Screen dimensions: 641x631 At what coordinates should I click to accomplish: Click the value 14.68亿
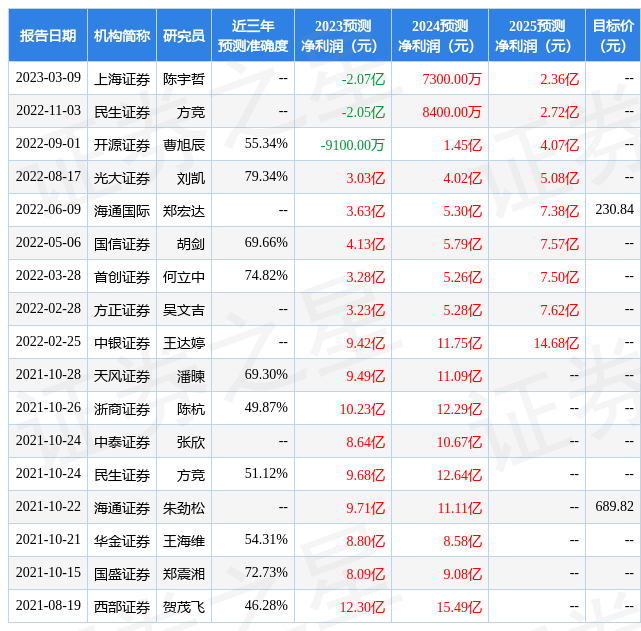click(556, 343)
